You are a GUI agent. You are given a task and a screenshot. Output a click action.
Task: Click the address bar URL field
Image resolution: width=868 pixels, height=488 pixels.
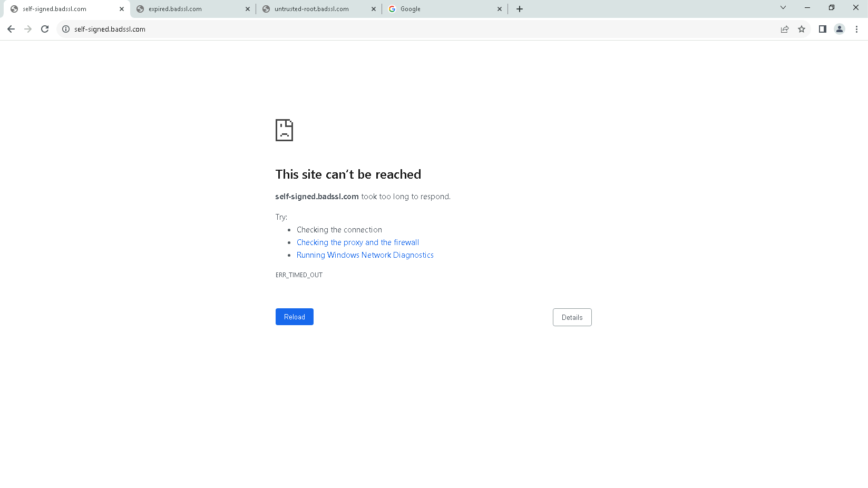pos(369,29)
